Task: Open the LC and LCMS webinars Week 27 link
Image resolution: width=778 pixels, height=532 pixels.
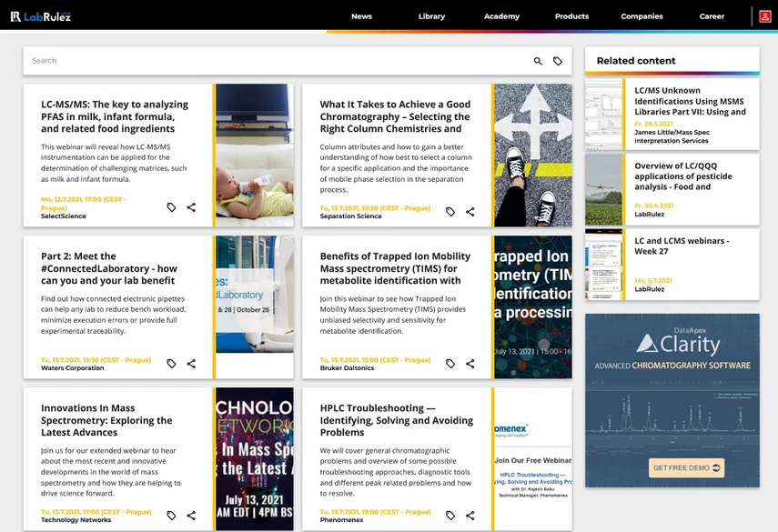Action: (682, 246)
